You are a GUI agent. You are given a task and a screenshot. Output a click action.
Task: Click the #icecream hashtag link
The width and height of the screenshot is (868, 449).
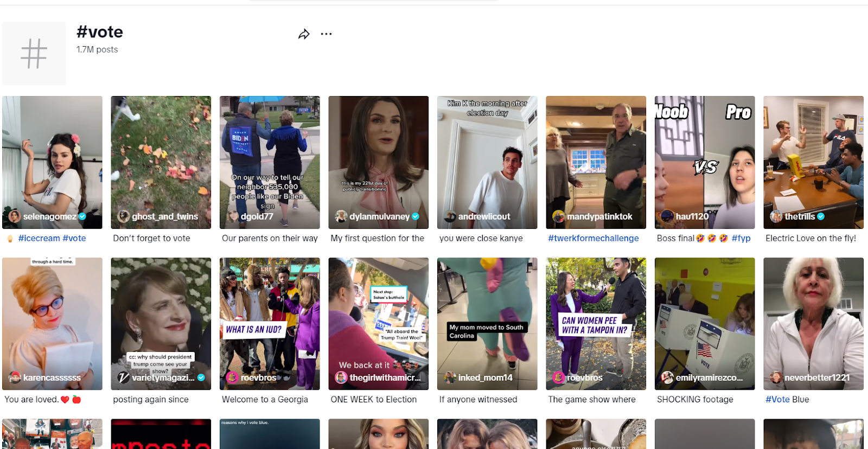39,238
